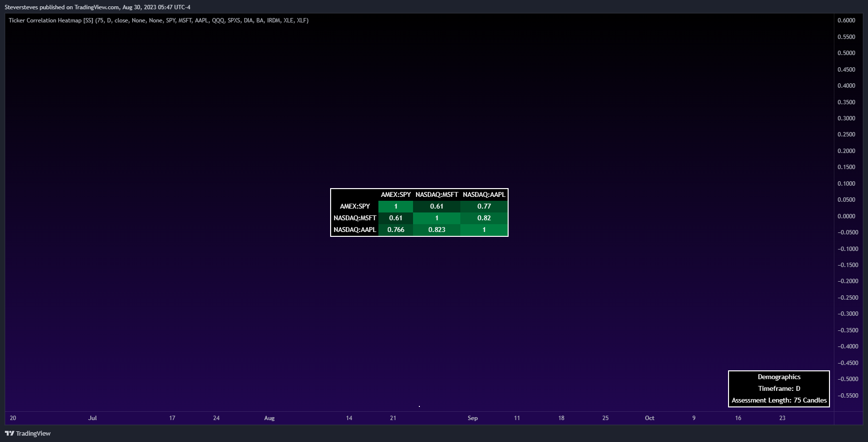The width and height of the screenshot is (868, 442).
Task: Click the Jul date on time axis
Action: 93,418
